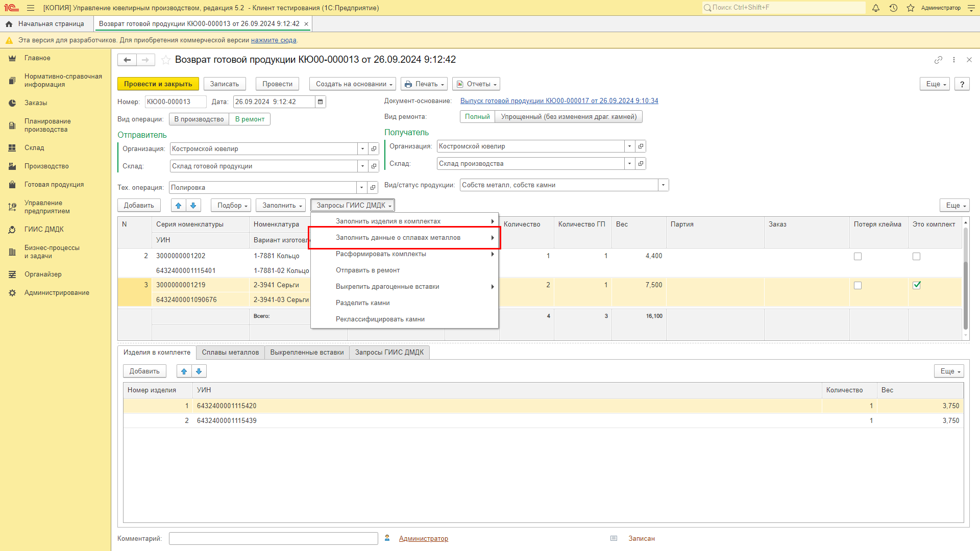This screenshot has width=980, height=551.
Task: Open Документ-основание Выпуск готовой продукции link
Action: [x=559, y=101]
